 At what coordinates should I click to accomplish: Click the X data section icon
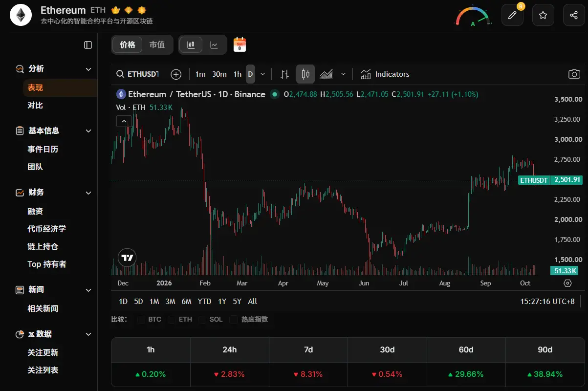coord(20,334)
